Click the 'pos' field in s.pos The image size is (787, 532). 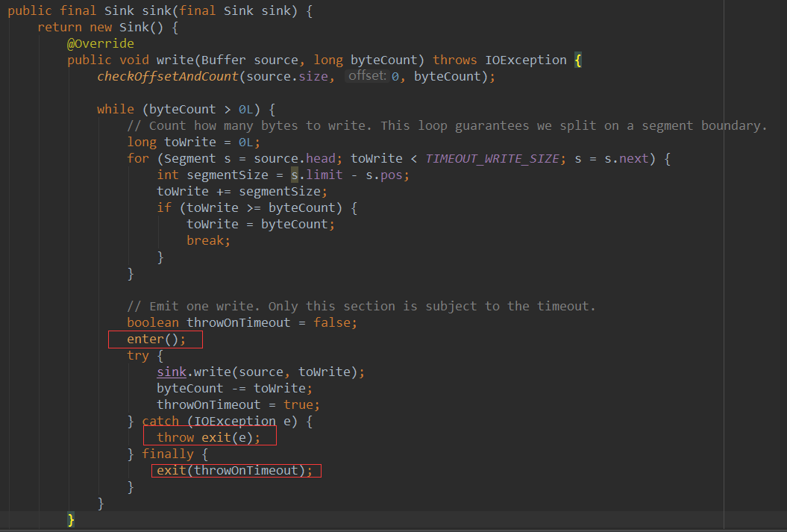[x=391, y=175]
